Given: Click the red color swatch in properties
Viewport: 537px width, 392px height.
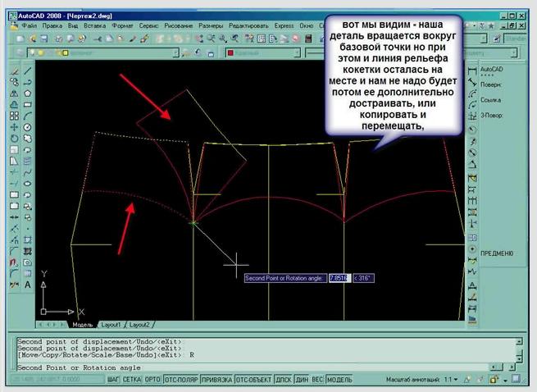Looking at the screenshot, I should click(230, 52).
